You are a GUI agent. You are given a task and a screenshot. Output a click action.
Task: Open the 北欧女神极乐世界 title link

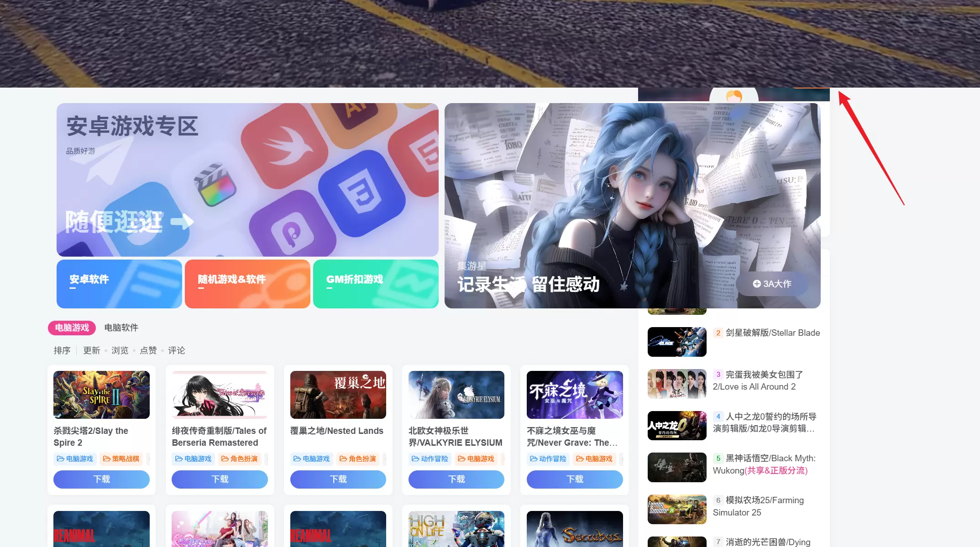(x=456, y=437)
